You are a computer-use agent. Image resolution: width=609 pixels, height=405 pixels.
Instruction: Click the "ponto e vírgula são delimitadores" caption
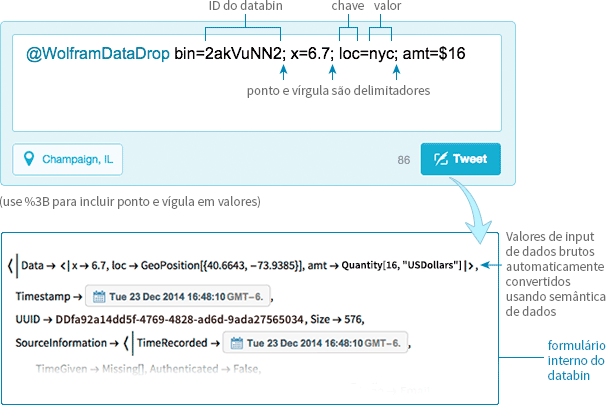339,91
